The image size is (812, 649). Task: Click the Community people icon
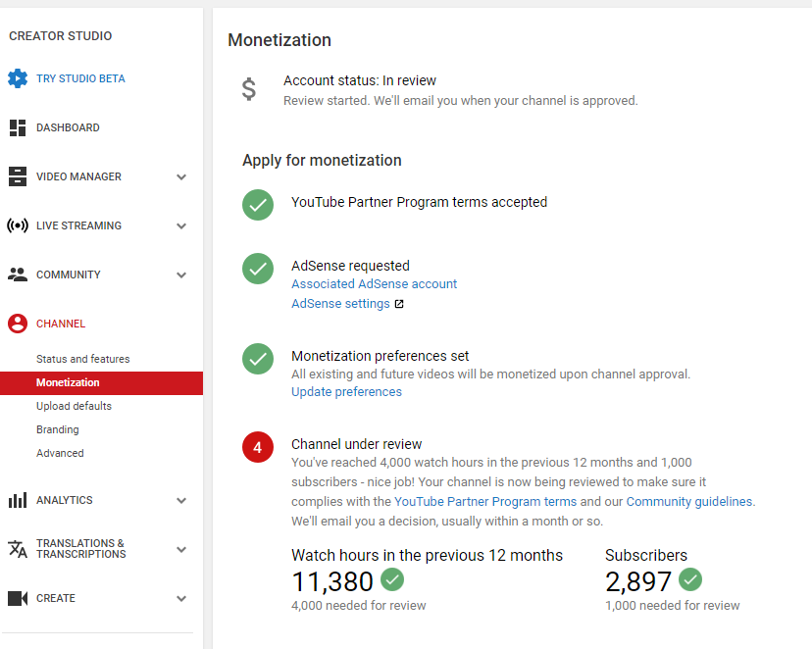coord(18,275)
